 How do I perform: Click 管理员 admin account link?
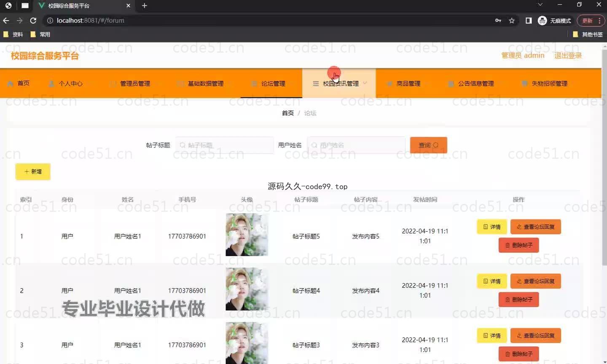[x=523, y=56]
